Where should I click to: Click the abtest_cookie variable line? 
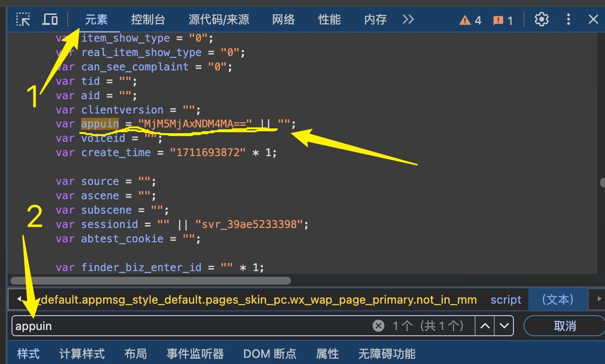(x=128, y=239)
